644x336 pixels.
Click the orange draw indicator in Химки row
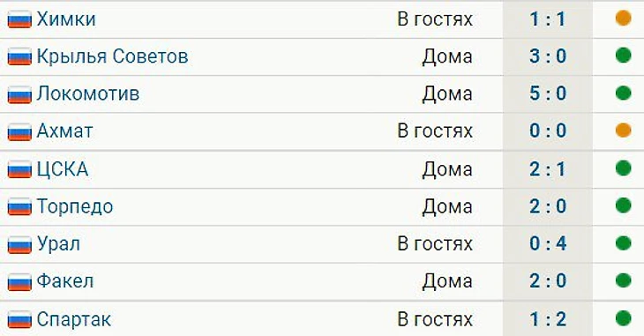tap(623, 18)
